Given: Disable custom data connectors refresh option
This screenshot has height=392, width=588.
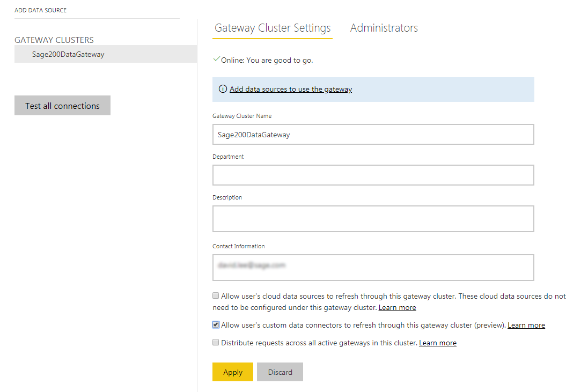Looking at the screenshot, I should pyautogui.click(x=215, y=324).
